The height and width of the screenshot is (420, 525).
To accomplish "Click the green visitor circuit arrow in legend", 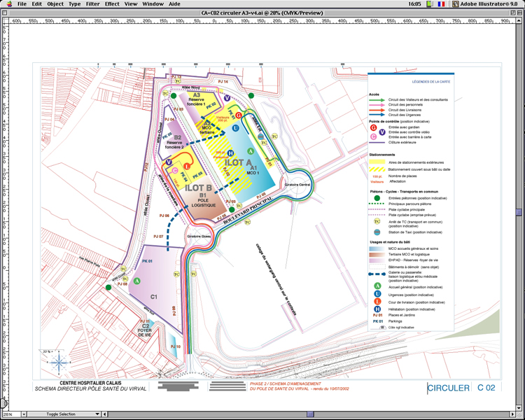I will click(377, 99).
